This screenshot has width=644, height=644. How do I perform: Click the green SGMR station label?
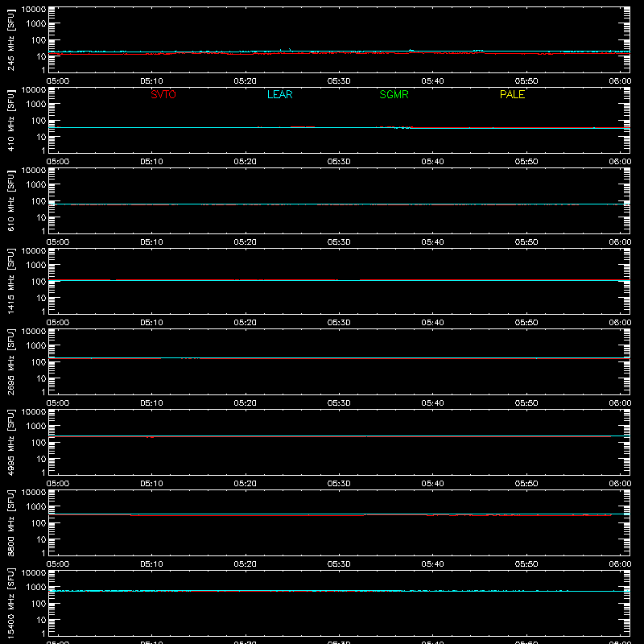pos(394,94)
